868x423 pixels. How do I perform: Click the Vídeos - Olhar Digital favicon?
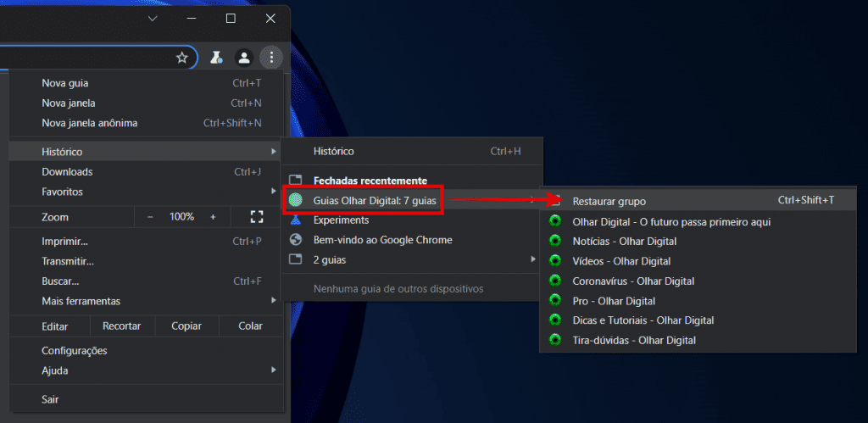click(554, 261)
